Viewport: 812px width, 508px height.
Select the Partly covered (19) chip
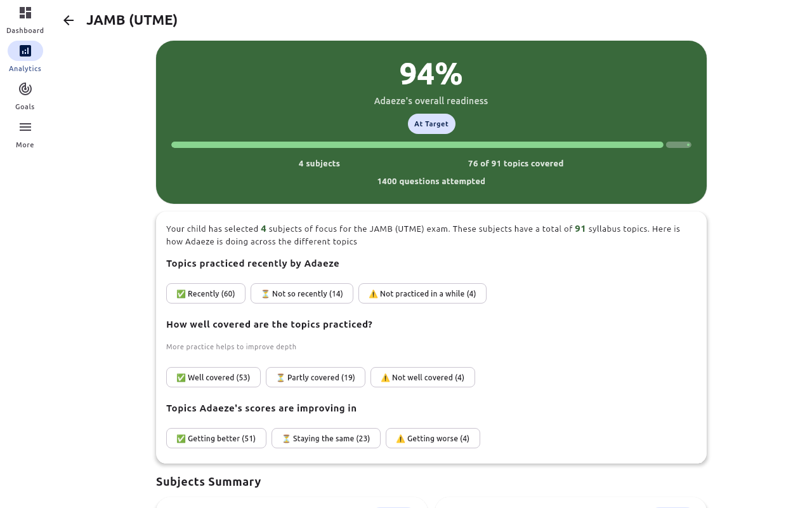[315, 377]
